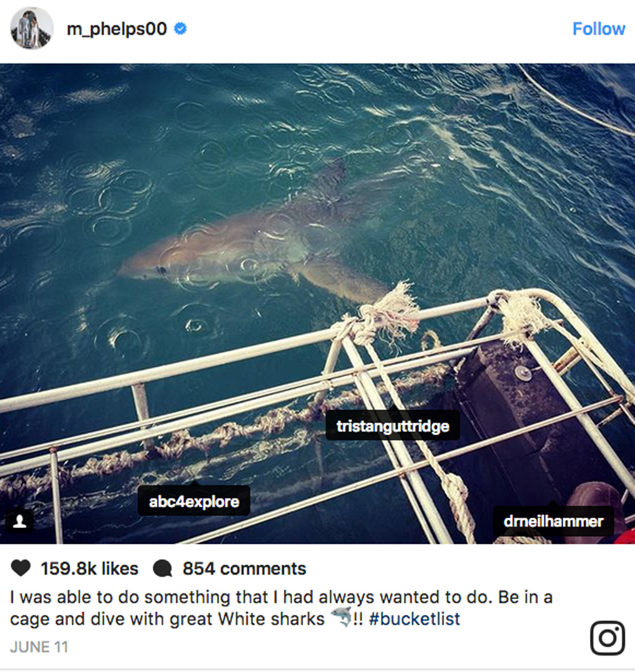Open the tristanguttridge photo tag
Screen dimensions: 635x672
pyautogui.click(x=393, y=426)
